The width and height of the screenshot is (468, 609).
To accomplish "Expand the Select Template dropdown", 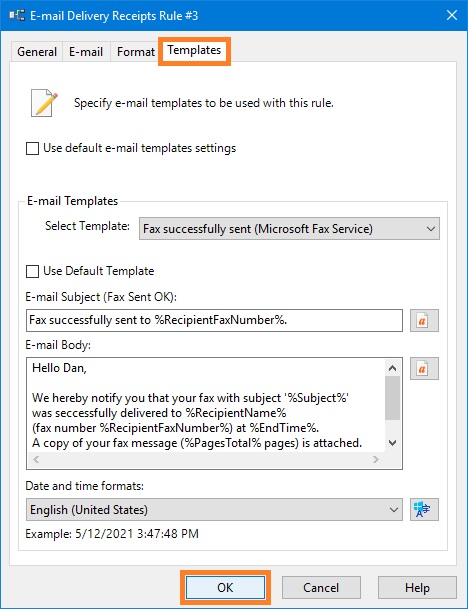I will click(x=289, y=229).
